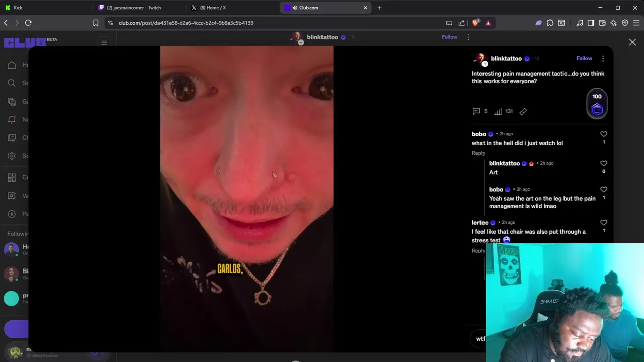The width and height of the screenshot is (644, 362).
Task: Open the Vault icon in sidebar
Action: pos(12,196)
